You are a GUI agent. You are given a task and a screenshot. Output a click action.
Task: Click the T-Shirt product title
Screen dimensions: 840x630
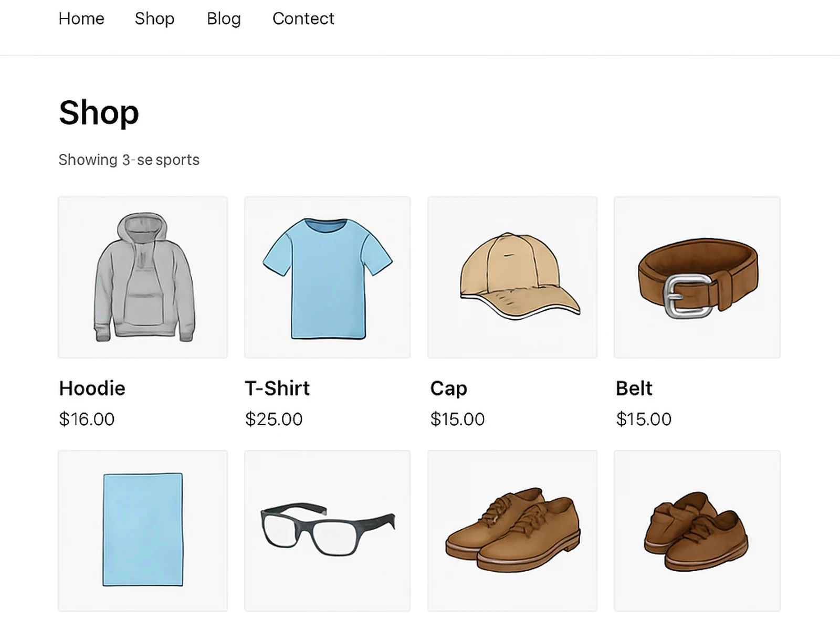click(x=277, y=388)
